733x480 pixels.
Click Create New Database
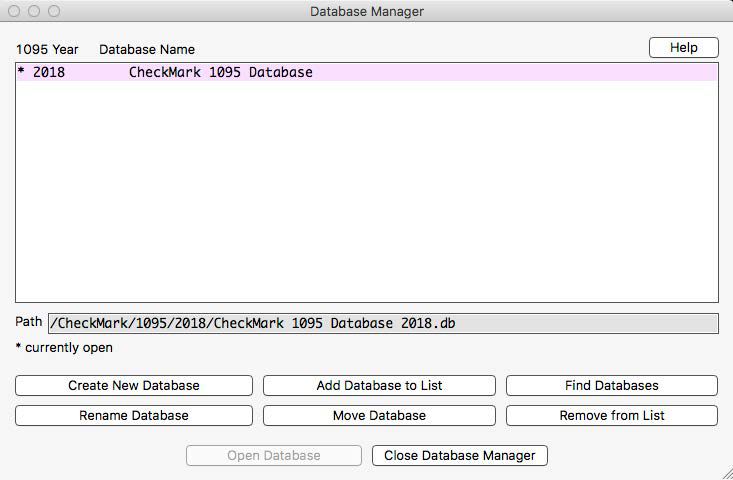pyautogui.click(x=134, y=386)
